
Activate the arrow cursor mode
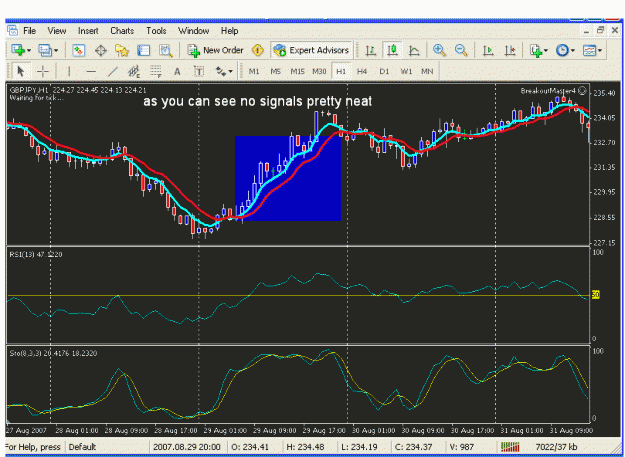(x=21, y=72)
